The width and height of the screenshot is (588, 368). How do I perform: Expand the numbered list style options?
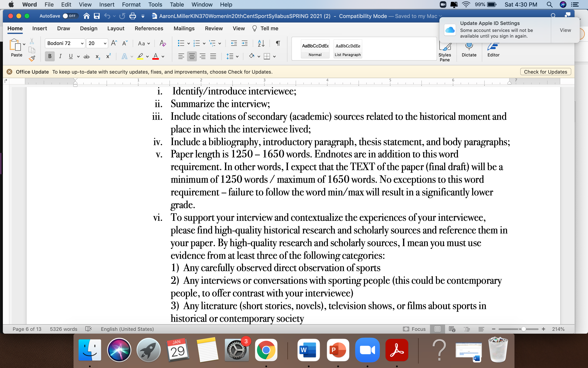(x=204, y=44)
